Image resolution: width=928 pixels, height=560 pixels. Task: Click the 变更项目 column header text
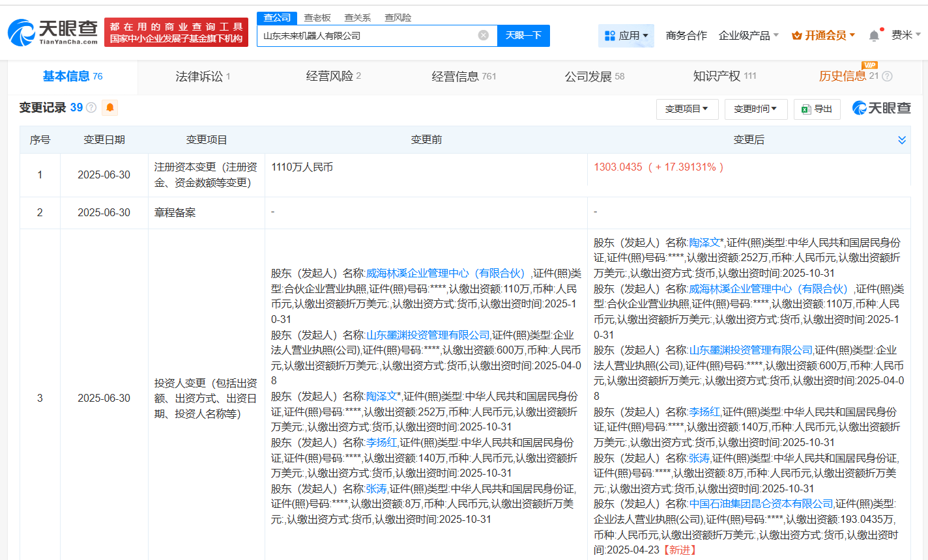pos(207,140)
